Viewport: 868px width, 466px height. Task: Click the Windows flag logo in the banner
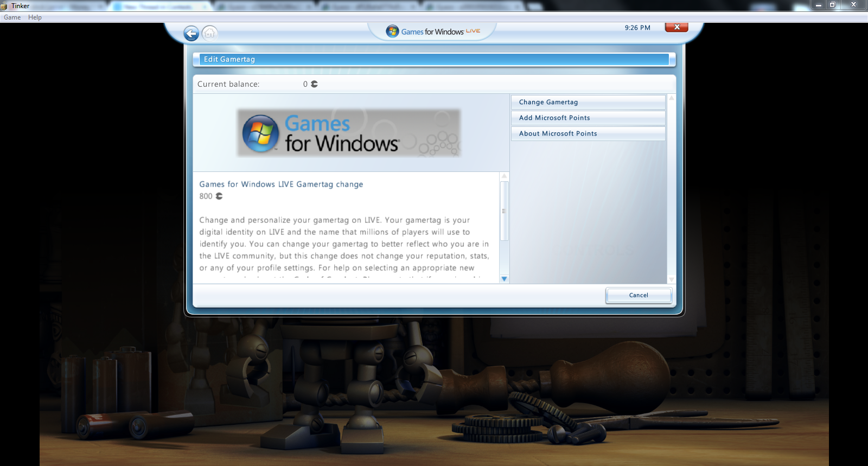click(260, 133)
